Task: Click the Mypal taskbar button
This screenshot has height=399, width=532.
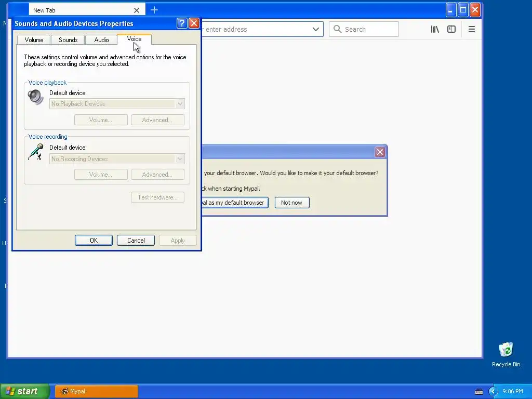Action: point(96,391)
